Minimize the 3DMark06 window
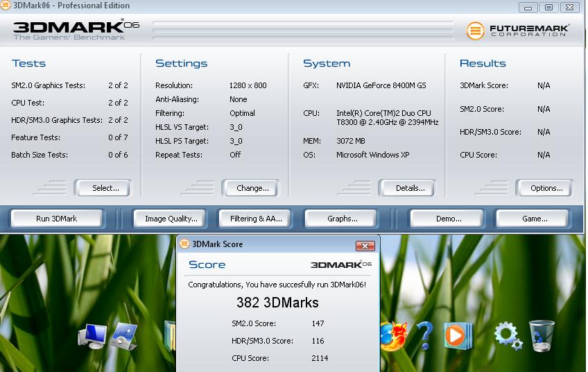Image resolution: width=588 pixels, height=372 pixels. click(x=528, y=8)
